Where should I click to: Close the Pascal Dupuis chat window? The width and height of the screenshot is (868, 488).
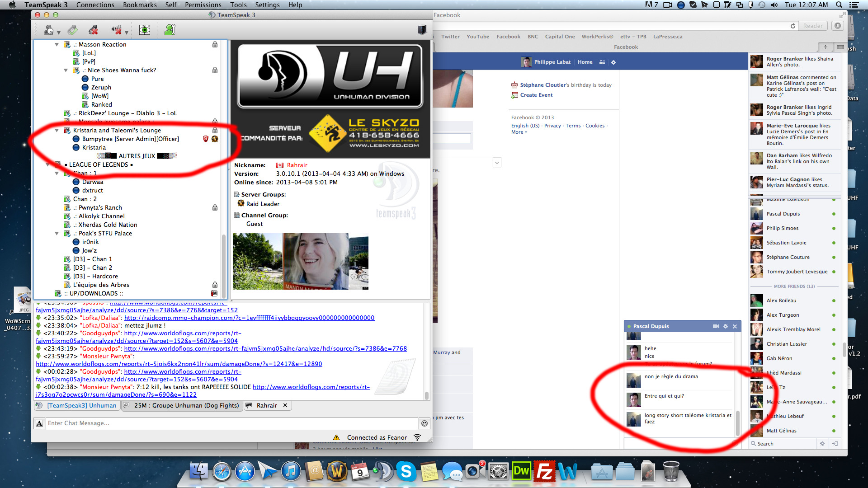click(735, 326)
